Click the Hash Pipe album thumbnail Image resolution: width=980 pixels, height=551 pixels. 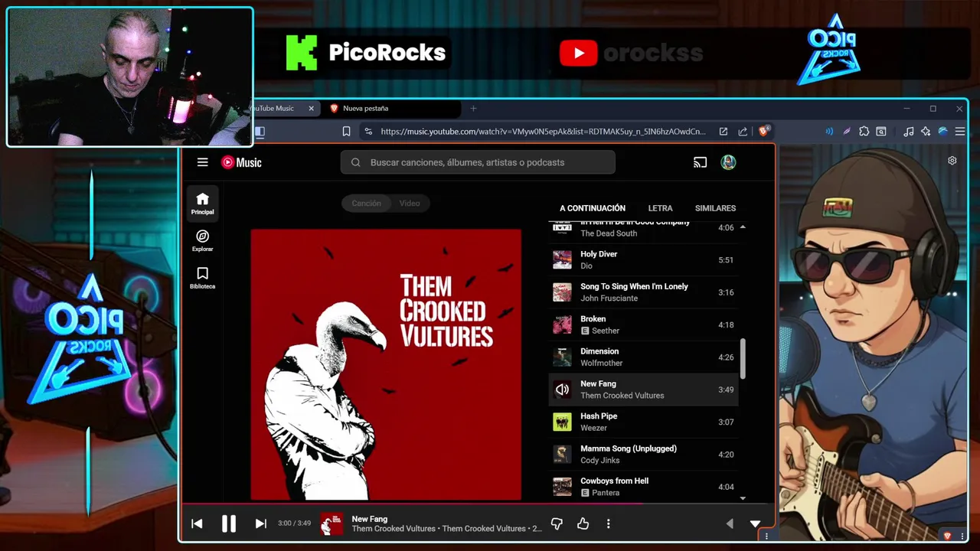click(562, 422)
